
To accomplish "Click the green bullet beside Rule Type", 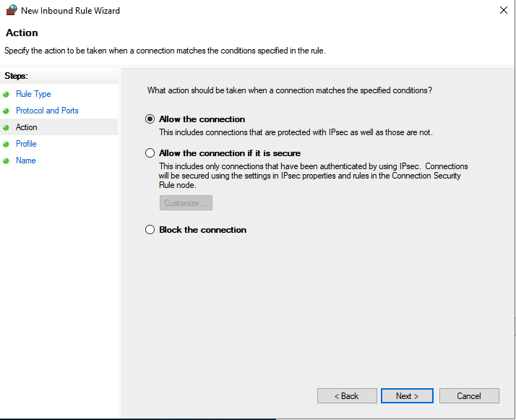I will (6, 95).
